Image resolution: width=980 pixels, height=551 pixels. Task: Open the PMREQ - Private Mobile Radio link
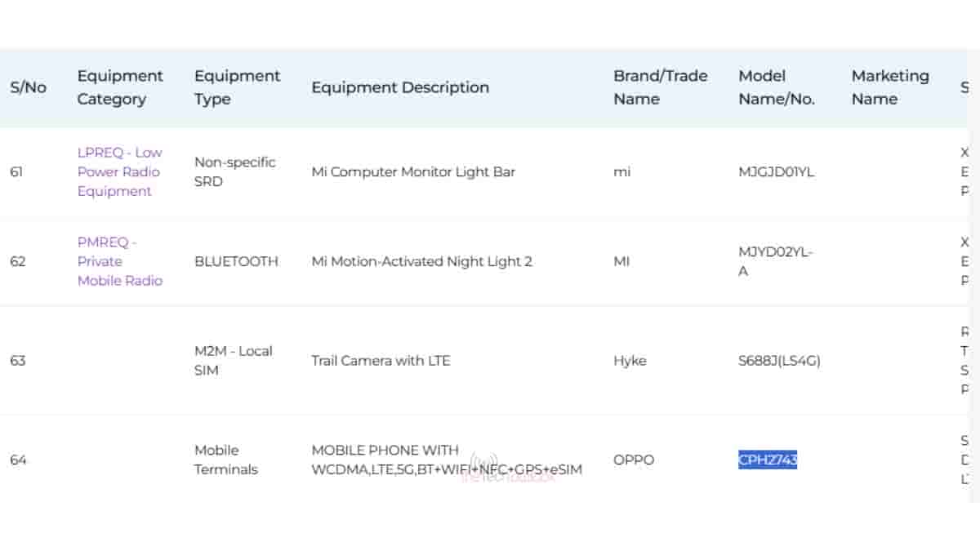point(119,261)
